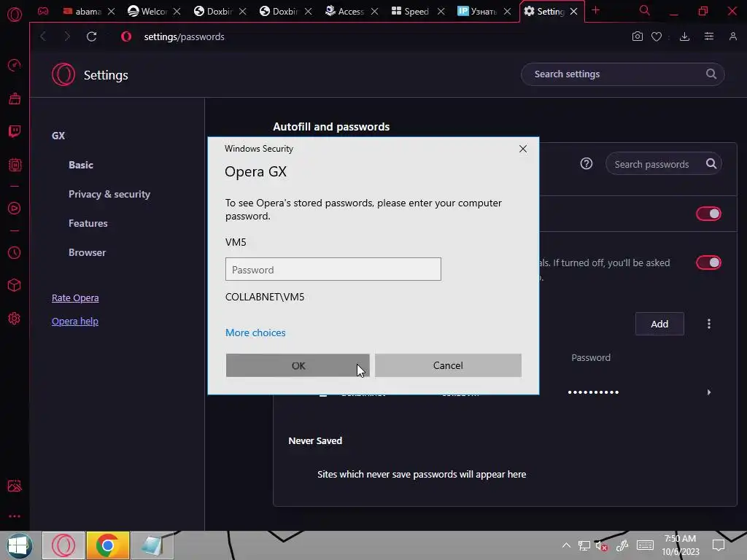
Task: Open the profile account icon
Action: coord(732,36)
